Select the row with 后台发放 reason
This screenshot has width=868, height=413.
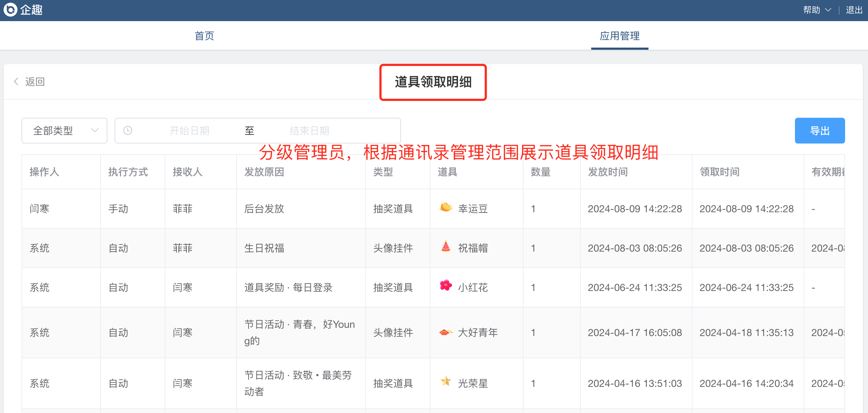click(x=264, y=209)
